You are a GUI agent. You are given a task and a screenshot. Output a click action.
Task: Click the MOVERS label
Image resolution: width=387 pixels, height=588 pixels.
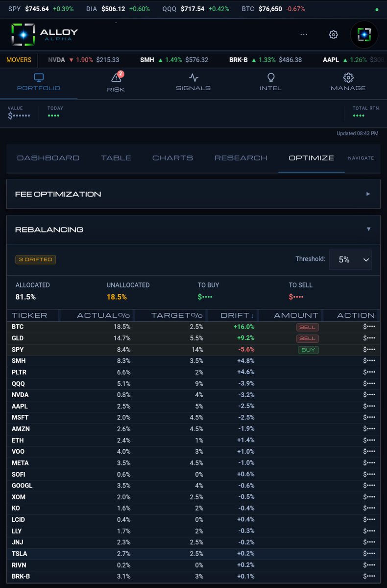point(19,60)
